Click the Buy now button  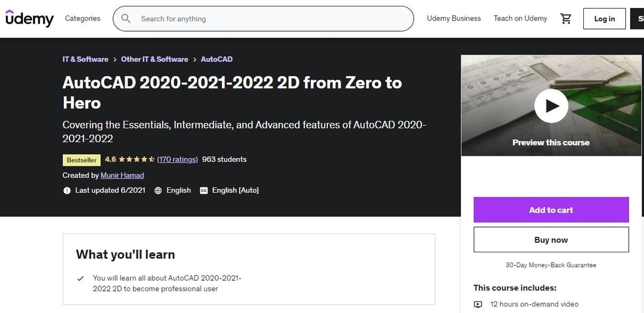tap(551, 239)
